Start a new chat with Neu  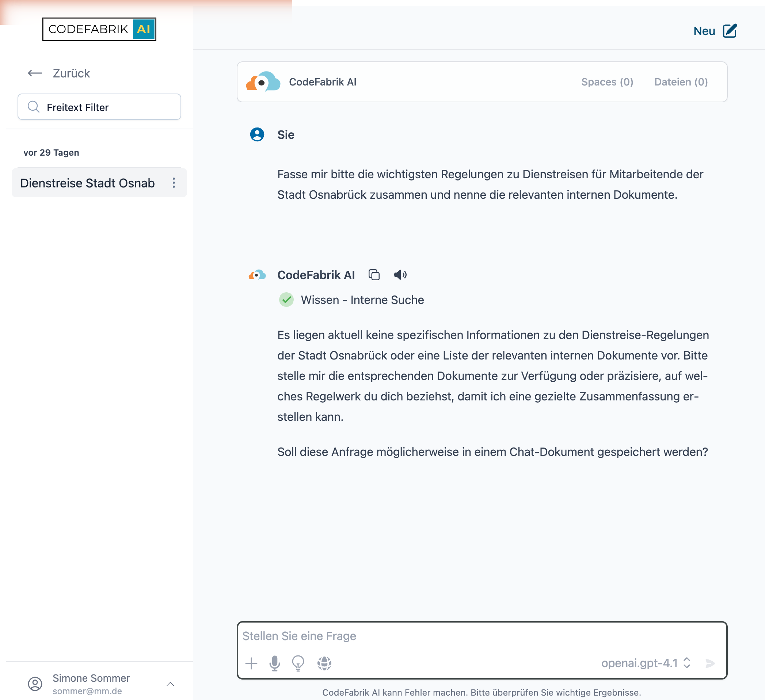pos(704,31)
